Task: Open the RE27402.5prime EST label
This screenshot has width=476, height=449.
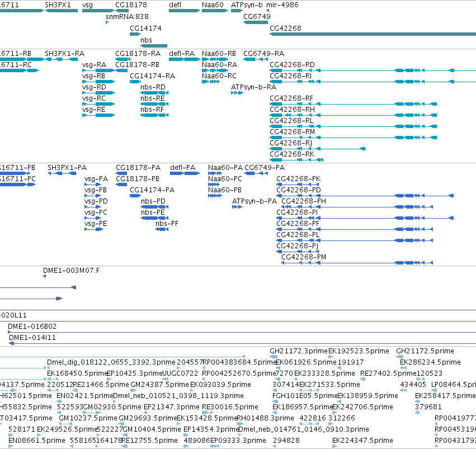Action: click(x=389, y=374)
